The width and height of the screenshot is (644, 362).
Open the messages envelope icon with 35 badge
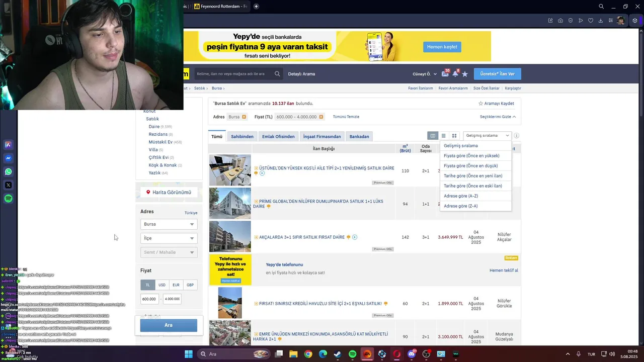coord(445,74)
